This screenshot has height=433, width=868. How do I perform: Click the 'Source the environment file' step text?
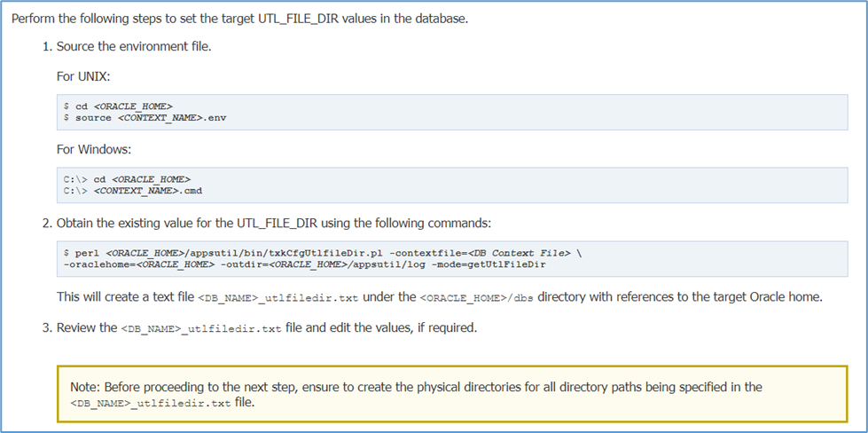click(134, 45)
